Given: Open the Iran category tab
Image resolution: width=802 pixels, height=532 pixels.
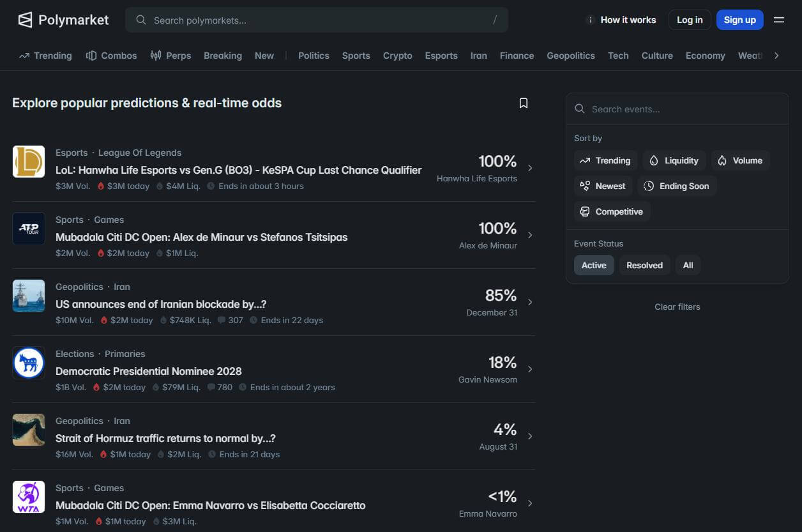Looking at the screenshot, I should point(479,56).
